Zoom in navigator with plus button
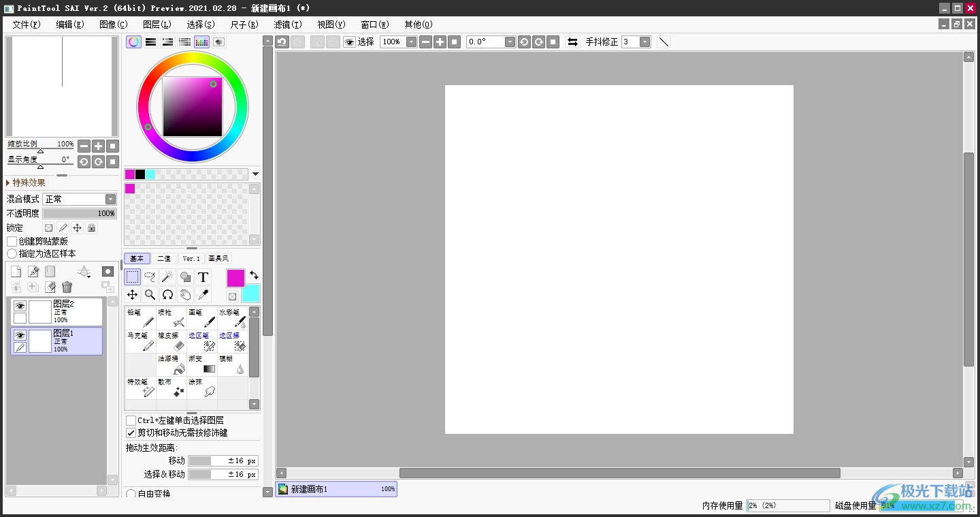Screen dimensions: 980x517 (x=99, y=146)
